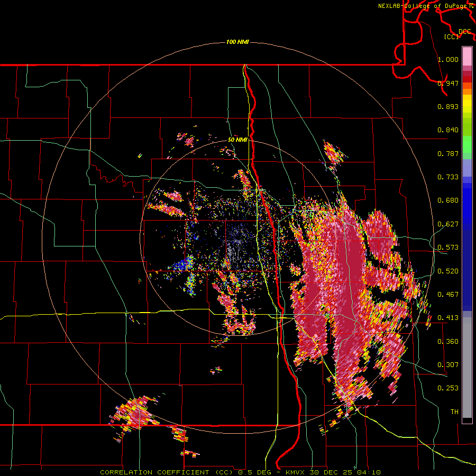
Task: Click the 50 NMI range ring label
Action: [237, 140]
